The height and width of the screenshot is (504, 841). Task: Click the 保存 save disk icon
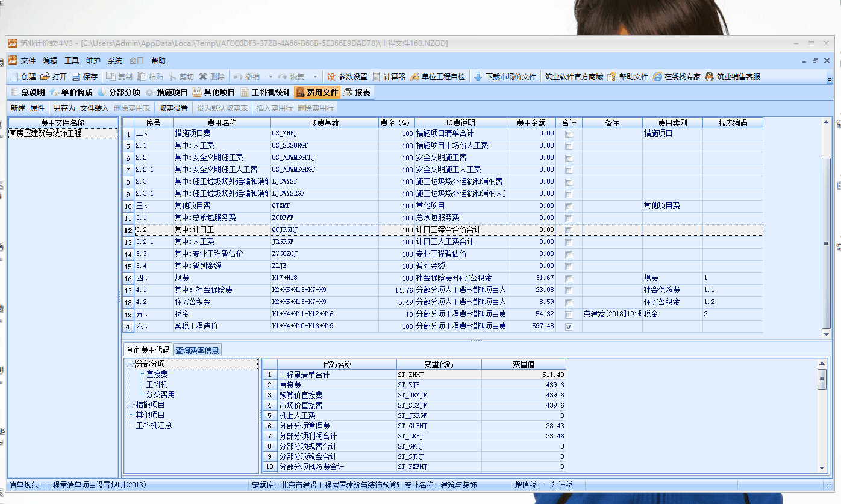tap(77, 77)
